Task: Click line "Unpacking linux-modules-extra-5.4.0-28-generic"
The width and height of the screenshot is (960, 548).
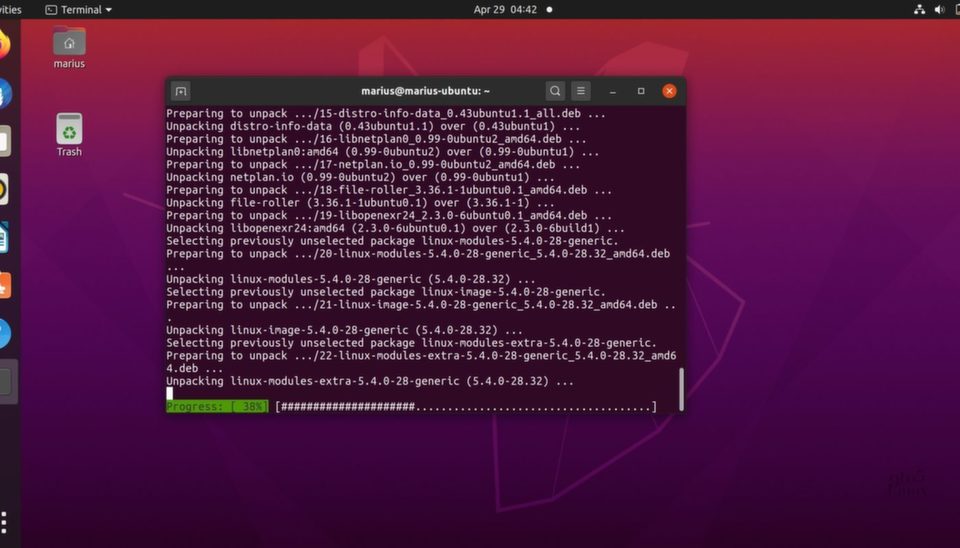Action: point(370,381)
